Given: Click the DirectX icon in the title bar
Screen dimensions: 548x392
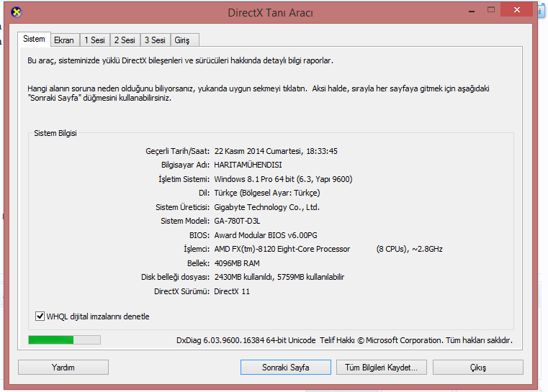Looking at the screenshot, I should pos(16,12).
